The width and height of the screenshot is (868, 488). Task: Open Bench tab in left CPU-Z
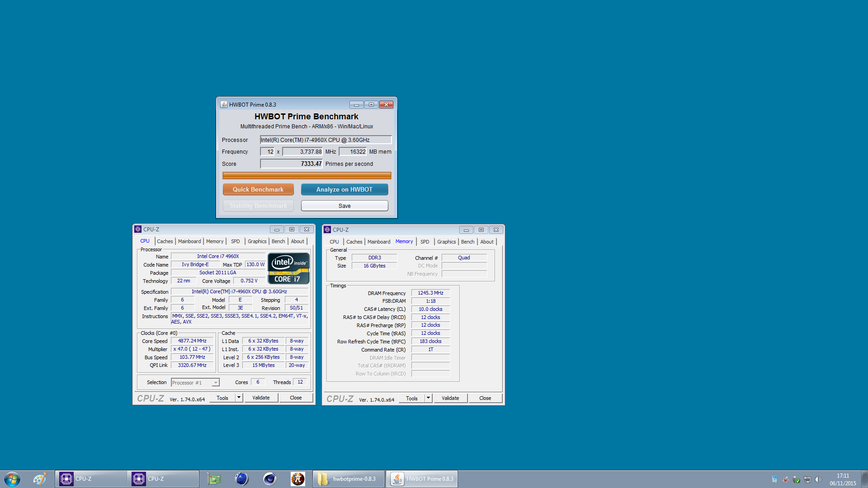click(x=278, y=241)
